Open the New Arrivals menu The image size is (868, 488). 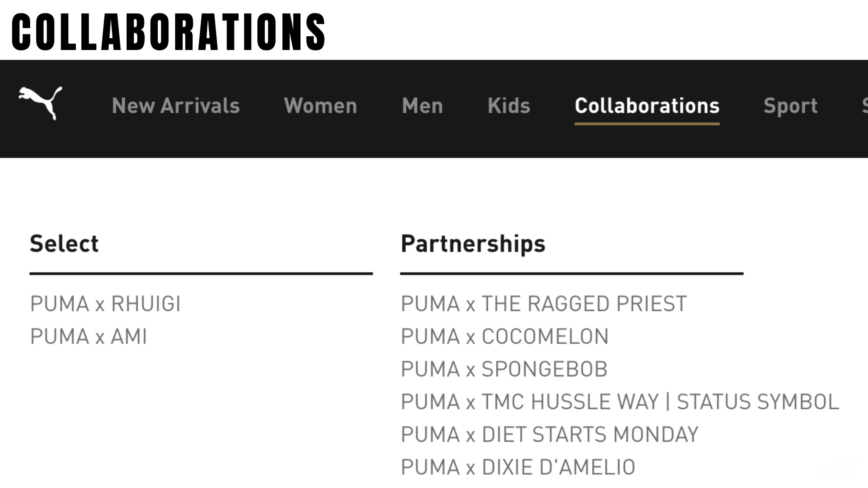point(176,106)
